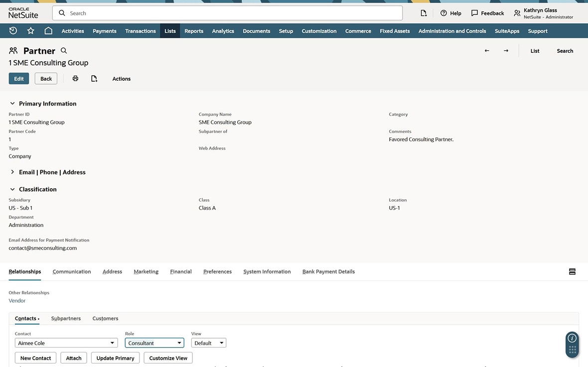Open the Recent Records history icon
Screen dimensions: 588x367
pyautogui.click(x=13, y=31)
